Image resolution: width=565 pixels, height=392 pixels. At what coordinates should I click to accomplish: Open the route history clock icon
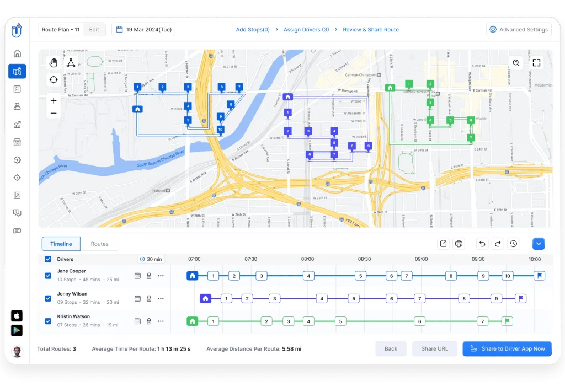(x=514, y=244)
